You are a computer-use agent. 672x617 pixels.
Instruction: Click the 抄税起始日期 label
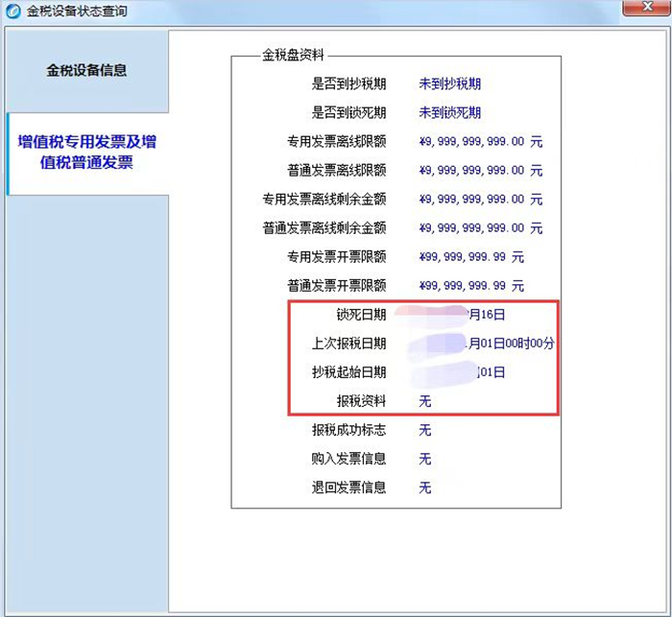[x=348, y=372]
